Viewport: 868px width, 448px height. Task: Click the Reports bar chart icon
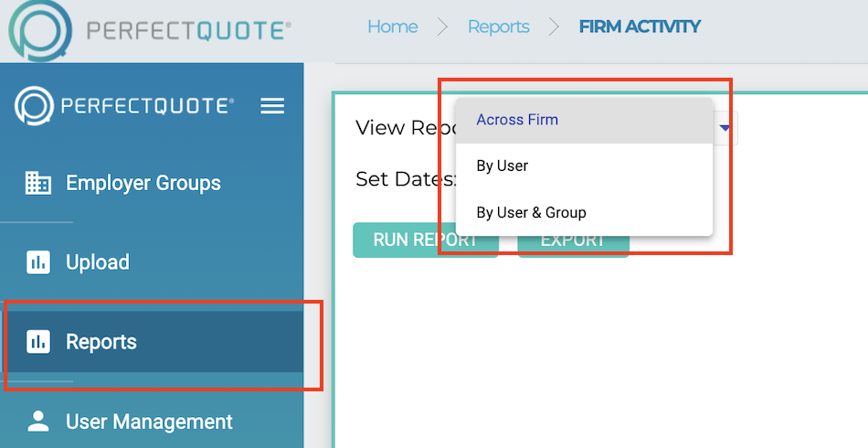(x=38, y=342)
